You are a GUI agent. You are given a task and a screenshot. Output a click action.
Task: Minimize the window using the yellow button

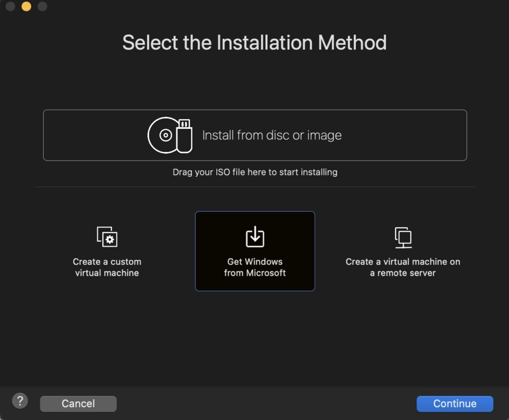click(x=26, y=6)
